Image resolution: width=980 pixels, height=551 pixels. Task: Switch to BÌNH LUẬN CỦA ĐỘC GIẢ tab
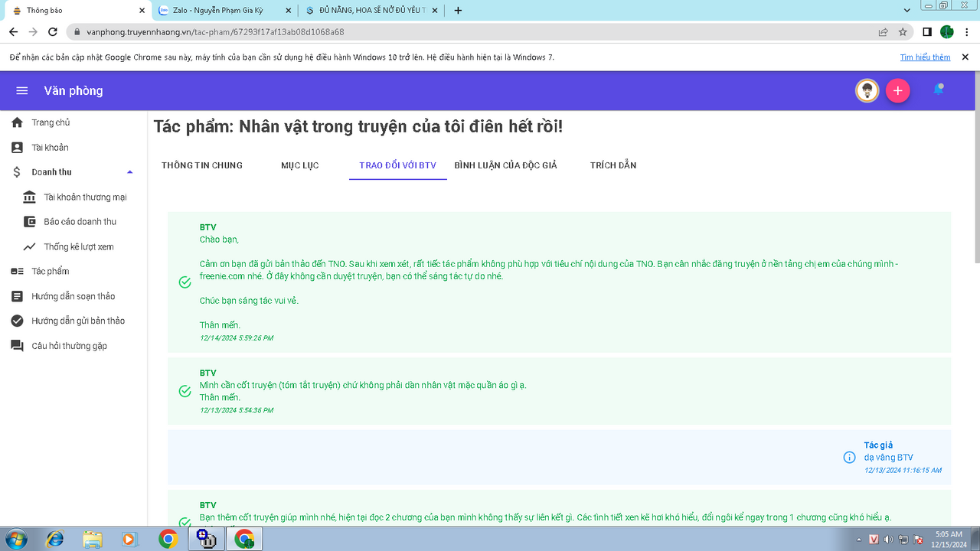(505, 165)
